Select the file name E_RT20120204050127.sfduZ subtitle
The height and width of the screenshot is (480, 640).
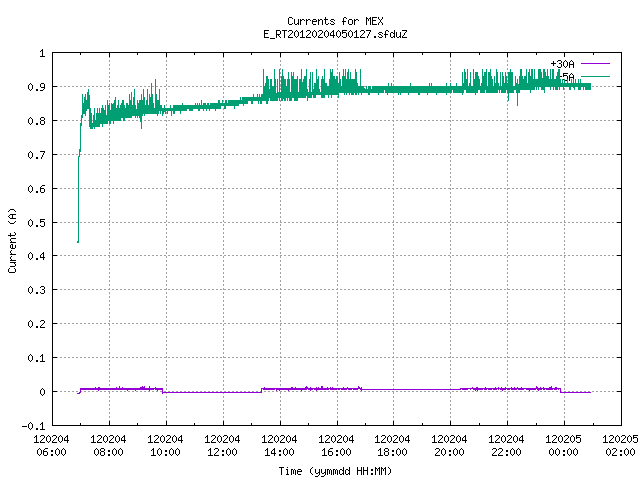[335, 34]
